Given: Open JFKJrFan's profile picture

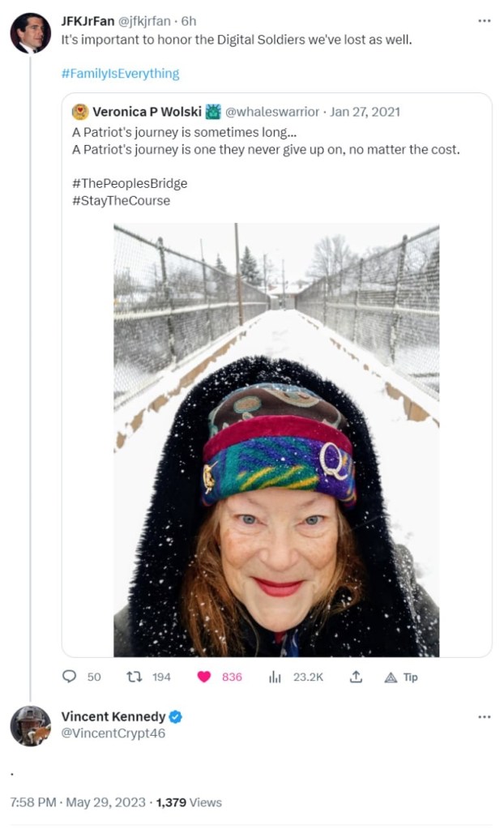Looking at the screenshot, I should coord(30,32).
